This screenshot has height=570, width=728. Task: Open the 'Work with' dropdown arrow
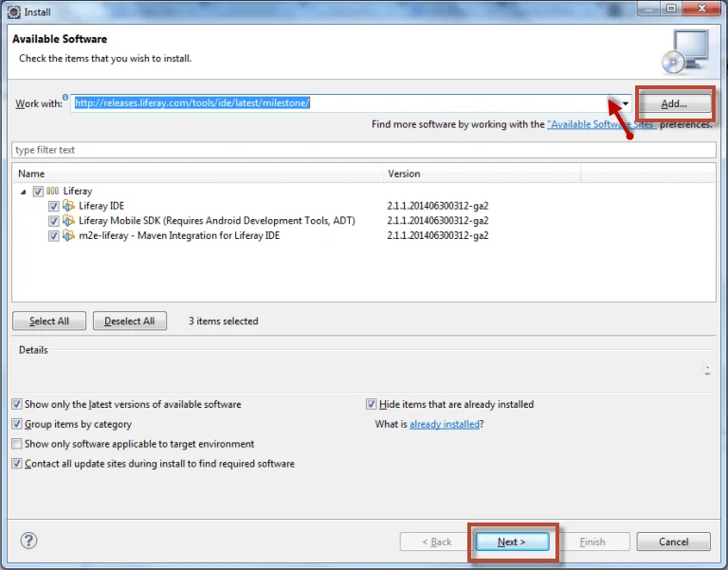pos(626,103)
